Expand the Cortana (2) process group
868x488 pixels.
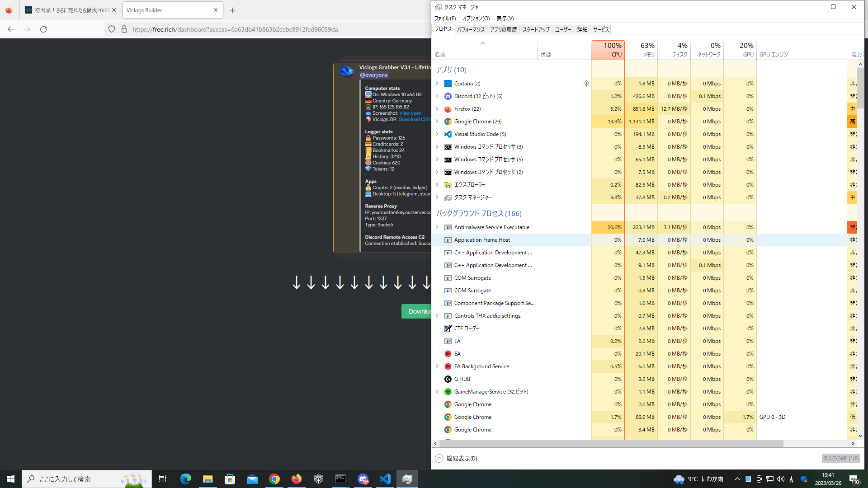(437, 84)
